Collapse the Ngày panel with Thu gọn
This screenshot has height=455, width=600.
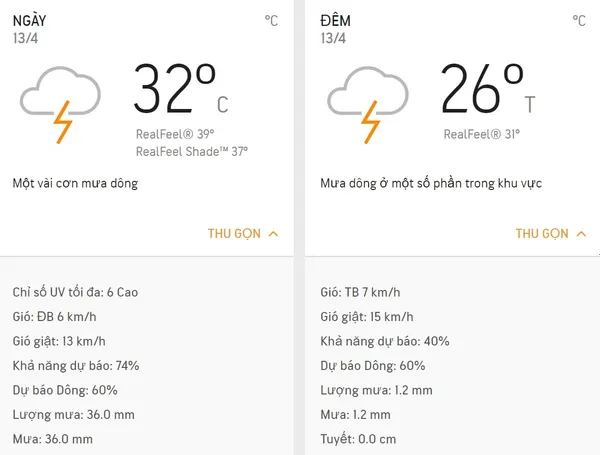pyautogui.click(x=234, y=234)
